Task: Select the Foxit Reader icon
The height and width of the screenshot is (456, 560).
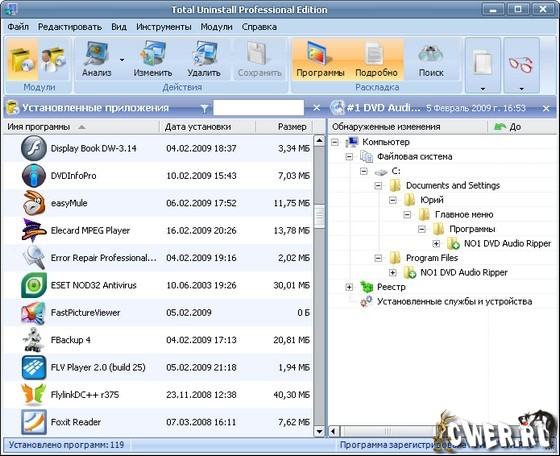Action: point(34,422)
